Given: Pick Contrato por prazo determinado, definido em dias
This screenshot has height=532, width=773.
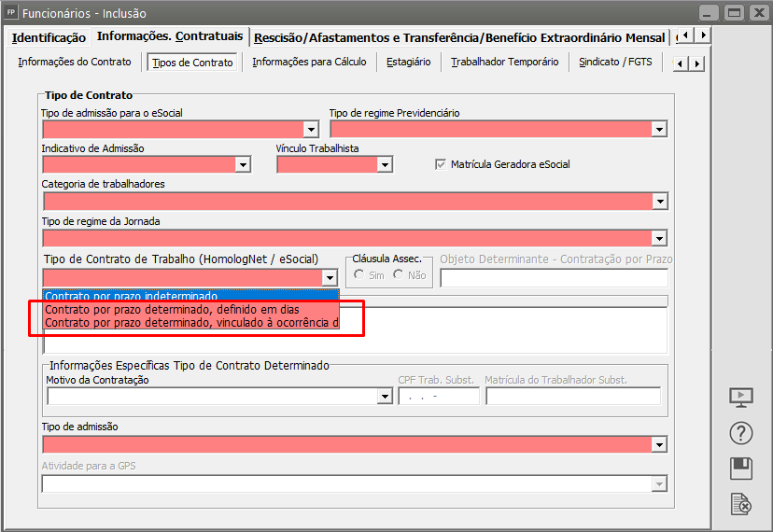Looking at the screenshot, I should (172, 309).
